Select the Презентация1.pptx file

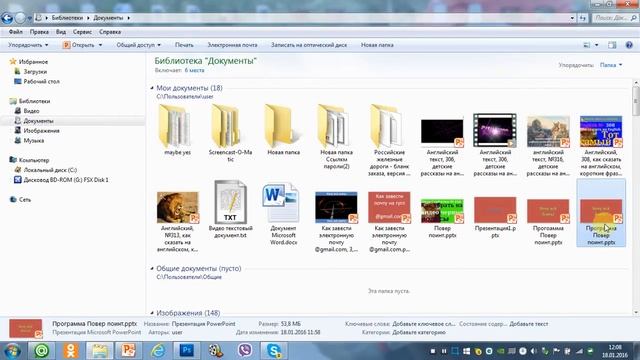coord(495,217)
